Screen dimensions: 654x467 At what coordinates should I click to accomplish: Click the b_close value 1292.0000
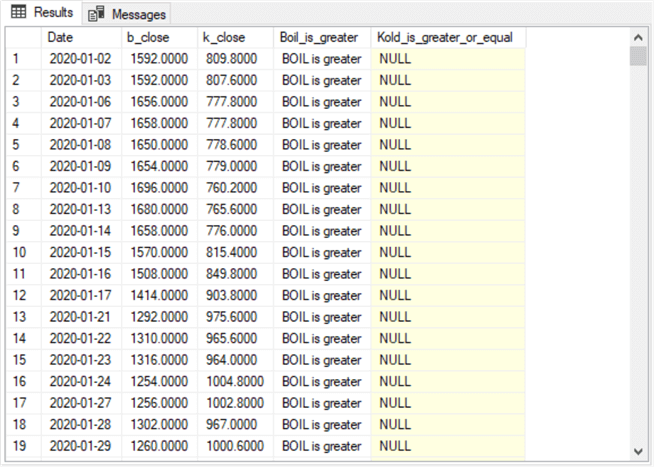tap(159, 317)
